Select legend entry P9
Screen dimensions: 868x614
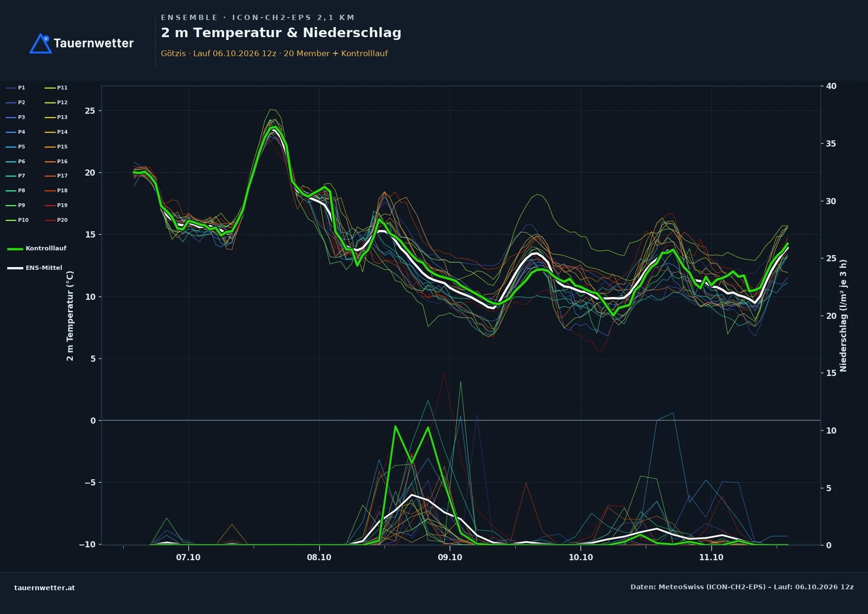(15, 206)
